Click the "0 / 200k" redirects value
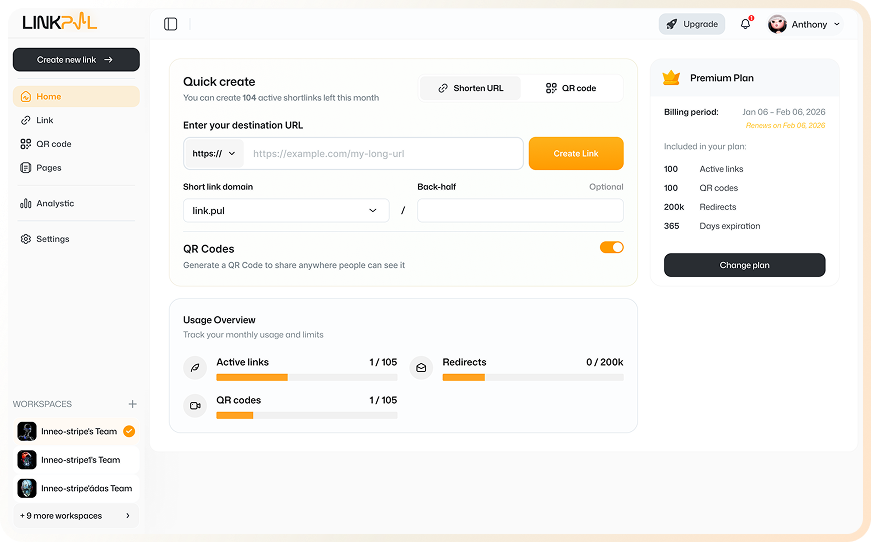This screenshot has height=542, width=871. [x=604, y=362]
